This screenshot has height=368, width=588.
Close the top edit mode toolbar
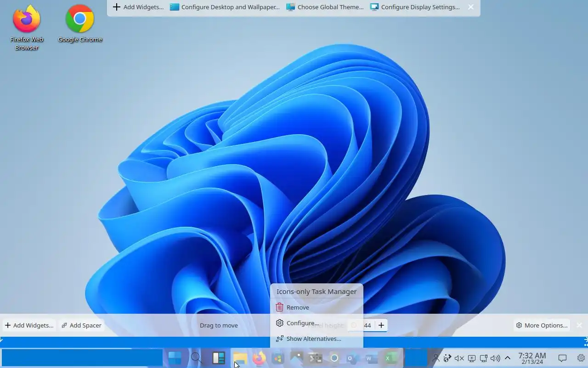pyautogui.click(x=471, y=7)
